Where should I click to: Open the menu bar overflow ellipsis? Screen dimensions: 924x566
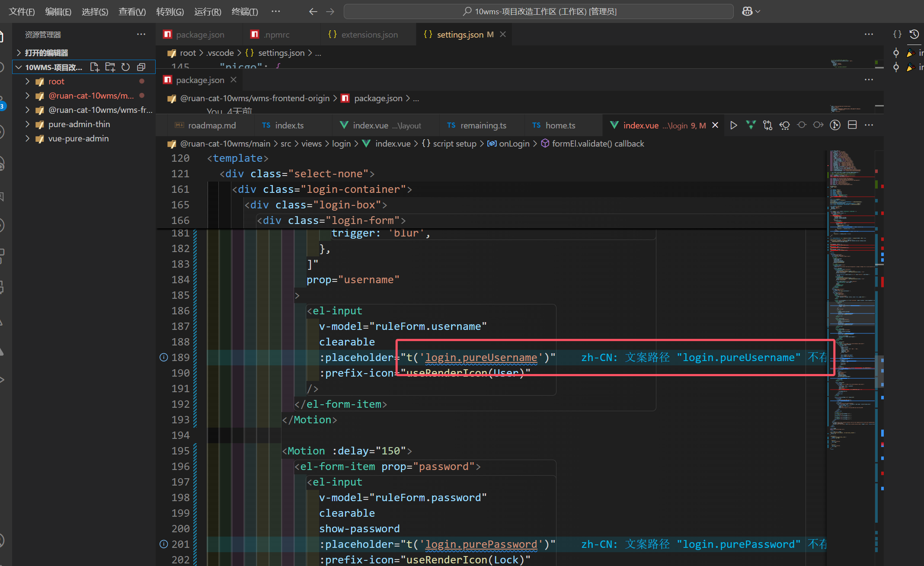(x=275, y=12)
